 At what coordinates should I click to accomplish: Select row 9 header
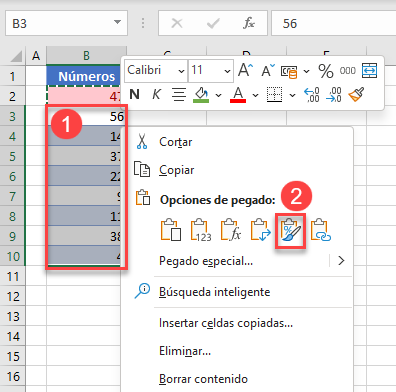pyautogui.click(x=12, y=236)
